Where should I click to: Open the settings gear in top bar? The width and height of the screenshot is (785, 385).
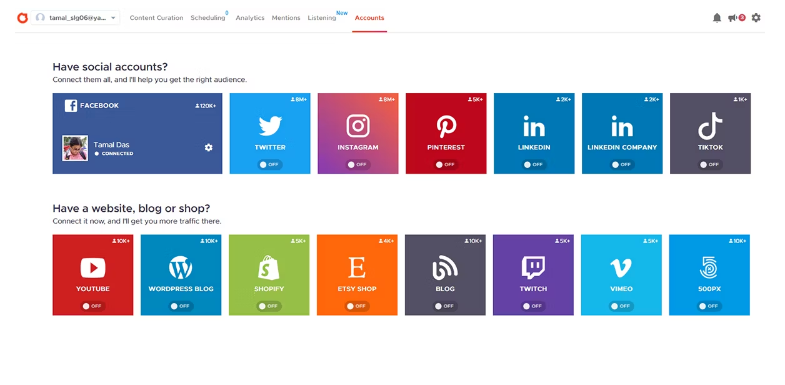tap(756, 18)
